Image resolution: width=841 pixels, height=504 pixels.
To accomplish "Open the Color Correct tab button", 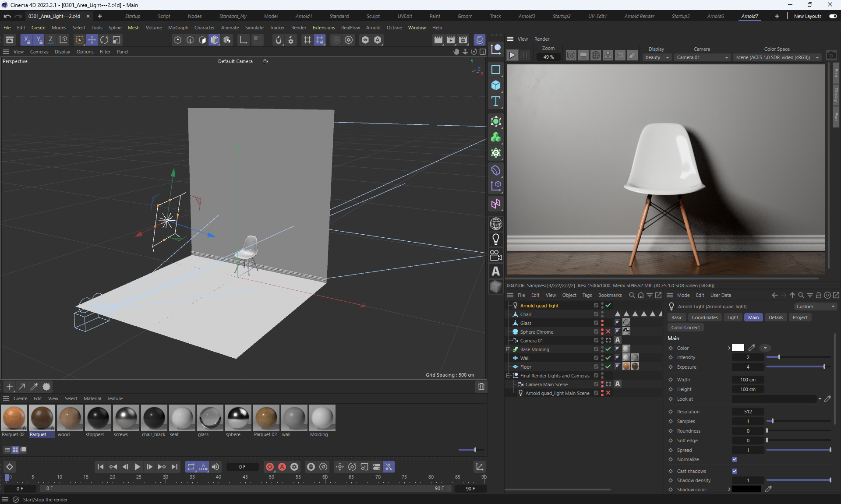I will click(x=685, y=328).
